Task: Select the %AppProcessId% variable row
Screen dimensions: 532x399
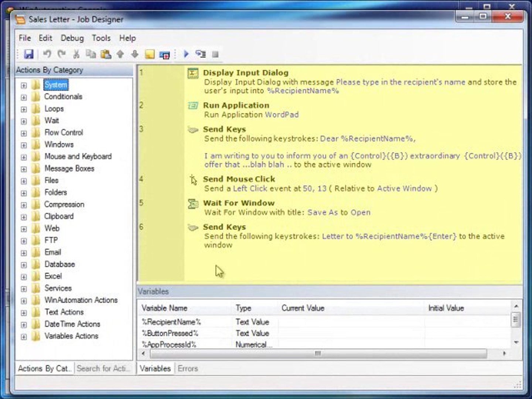Action: point(324,344)
